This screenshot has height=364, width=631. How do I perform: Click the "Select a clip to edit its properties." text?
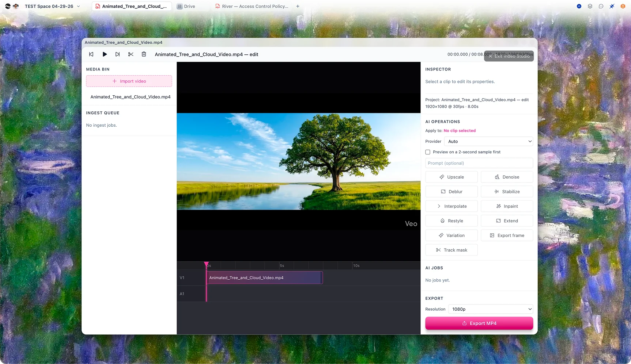(x=460, y=82)
